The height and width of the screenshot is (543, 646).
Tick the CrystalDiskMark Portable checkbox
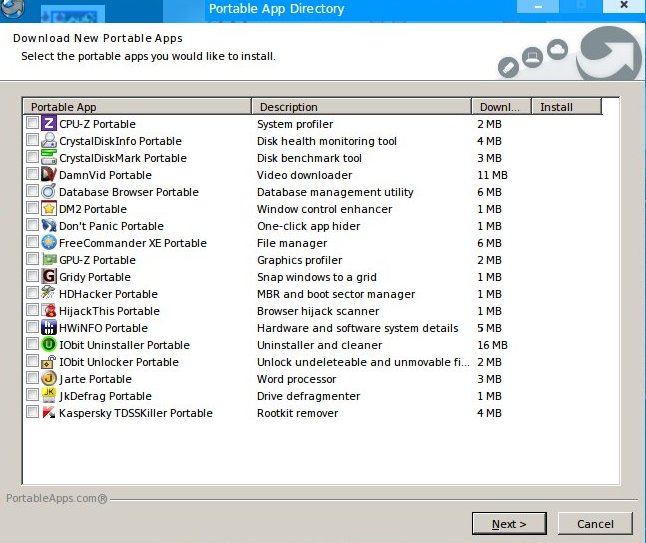click(32, 157)
